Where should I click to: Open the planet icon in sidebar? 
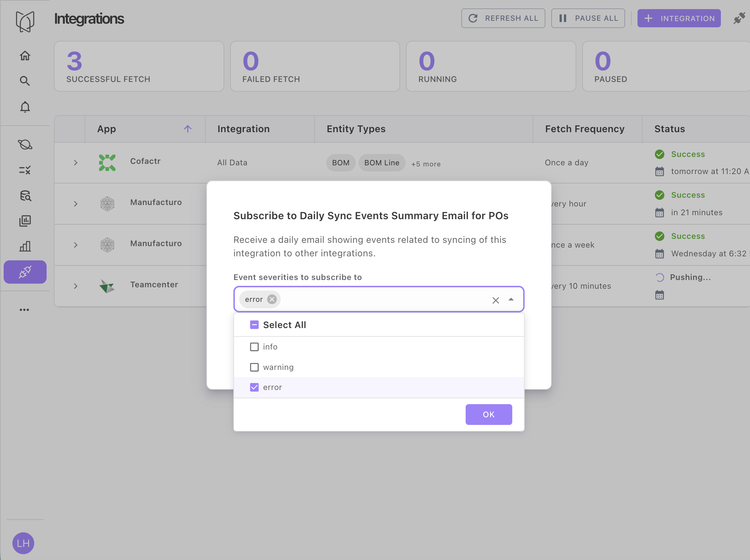click(25, 145)
